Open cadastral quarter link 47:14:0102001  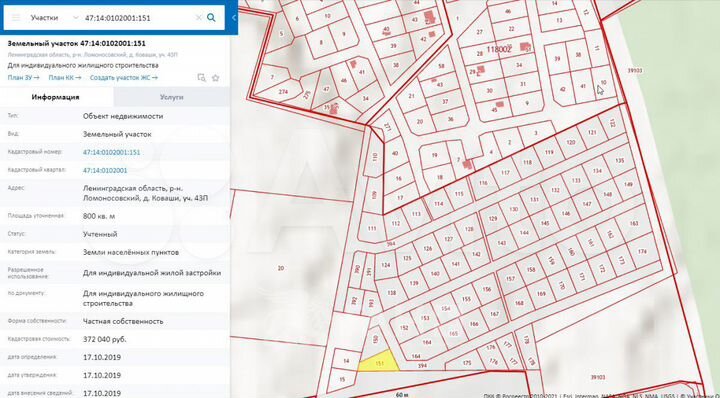tap(105, 170)
